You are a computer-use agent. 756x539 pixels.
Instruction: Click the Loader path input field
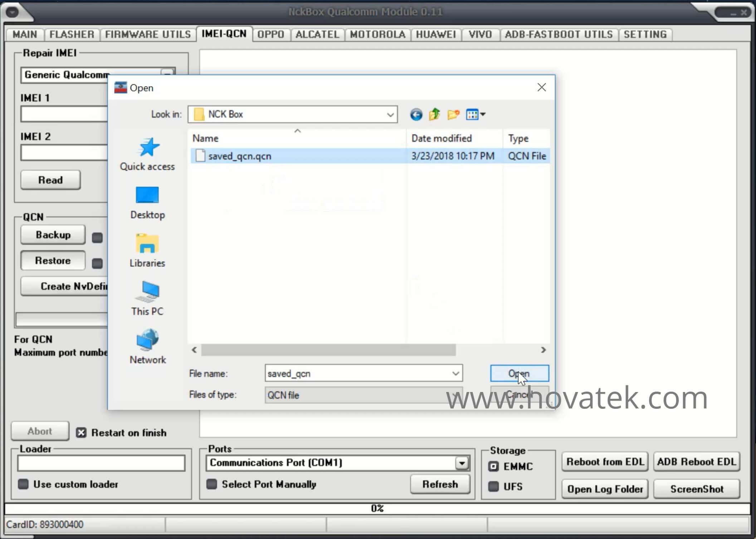[x=101, y=464]
